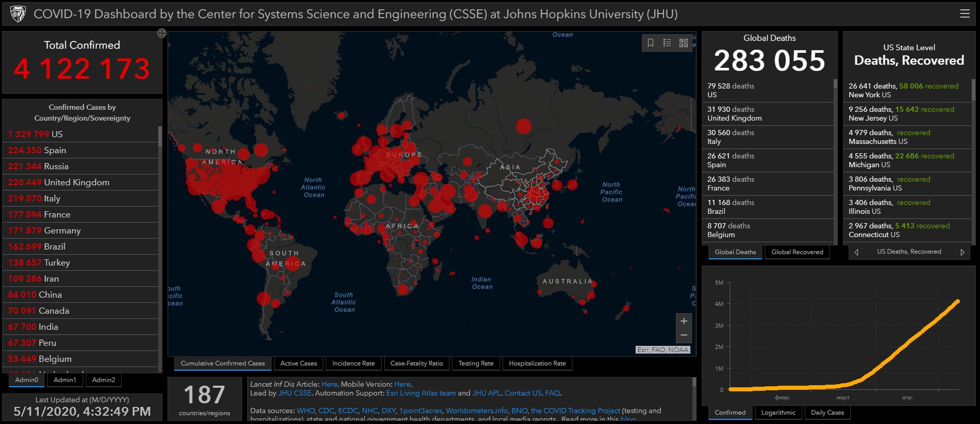
Task: Go to previous US state panel
Action: tap(856, 252)
